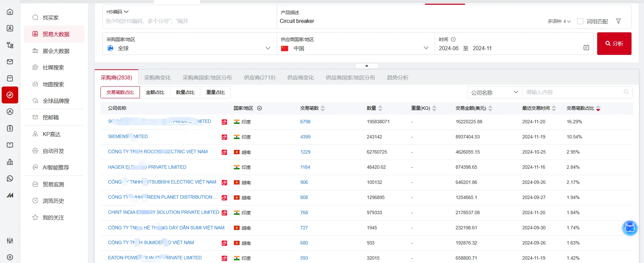Open the hexagon settings icon at rail bottom
The width and height of the screenshot is (644, 263).
click(10, 257)
